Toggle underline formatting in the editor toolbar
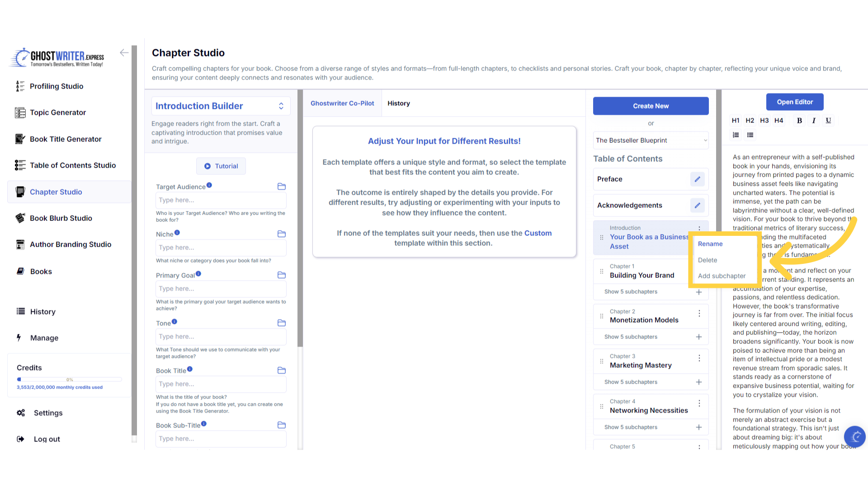 (828, 120)
